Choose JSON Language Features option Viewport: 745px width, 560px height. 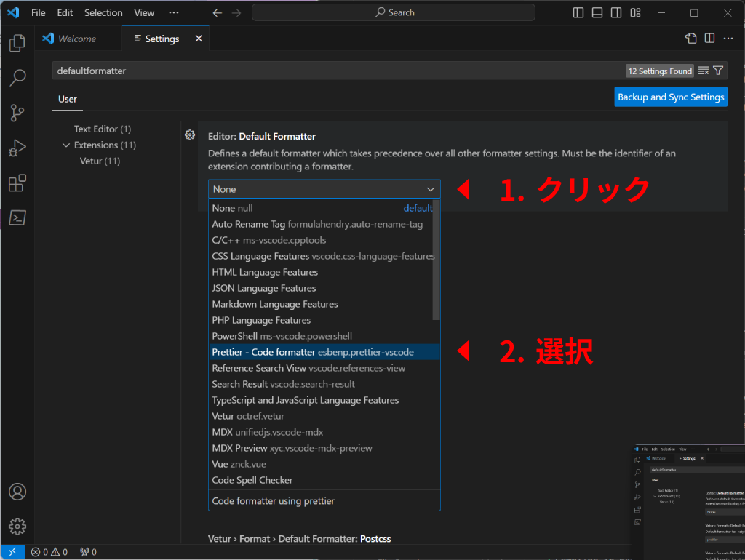tap(322, 288)
